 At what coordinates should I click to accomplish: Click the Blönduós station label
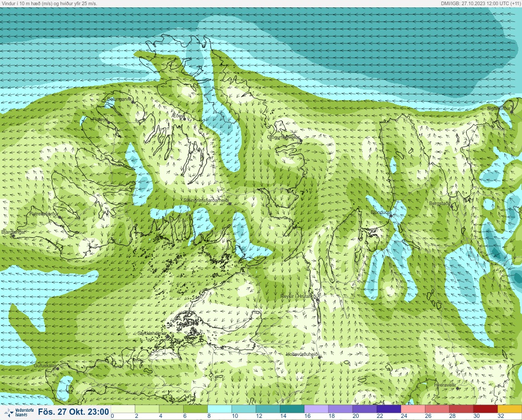(x=380, y=212)
